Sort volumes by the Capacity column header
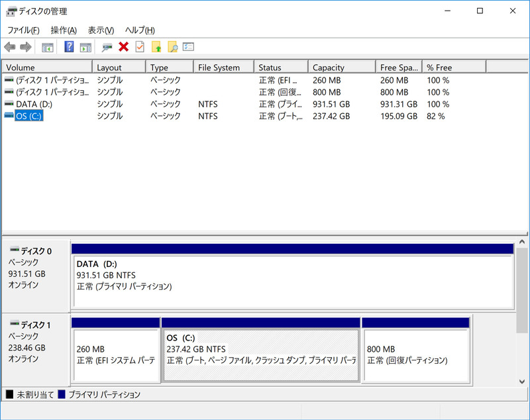 pyautogui.click(x=341, y=66)
